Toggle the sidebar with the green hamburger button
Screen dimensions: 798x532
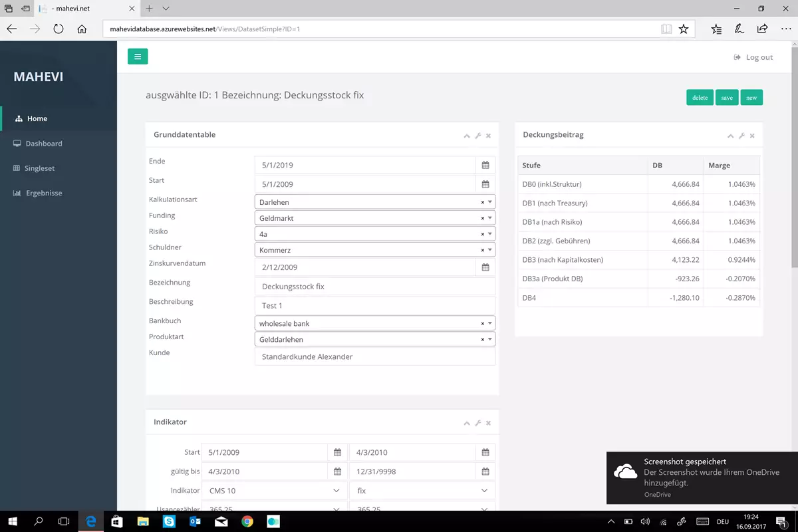click(x=138, y=57)
